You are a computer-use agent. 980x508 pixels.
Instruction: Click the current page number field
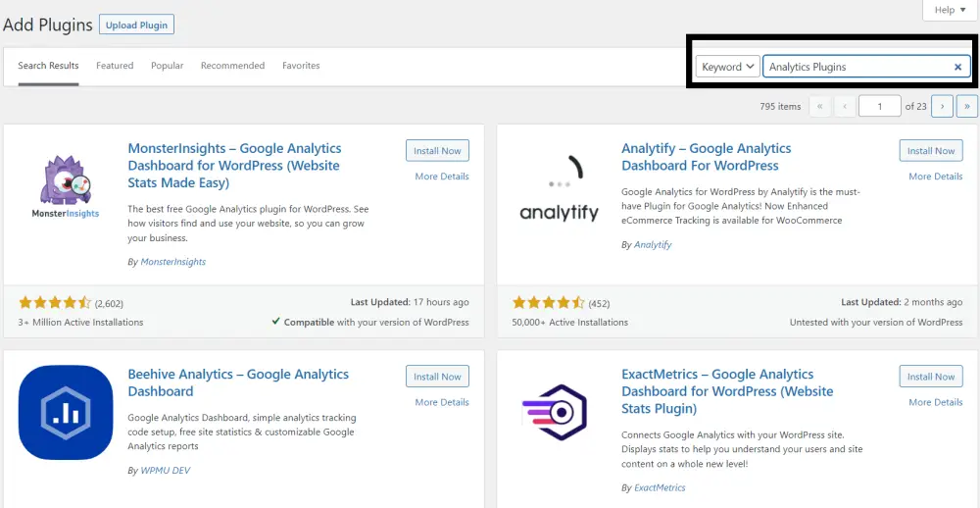point(879,106)
